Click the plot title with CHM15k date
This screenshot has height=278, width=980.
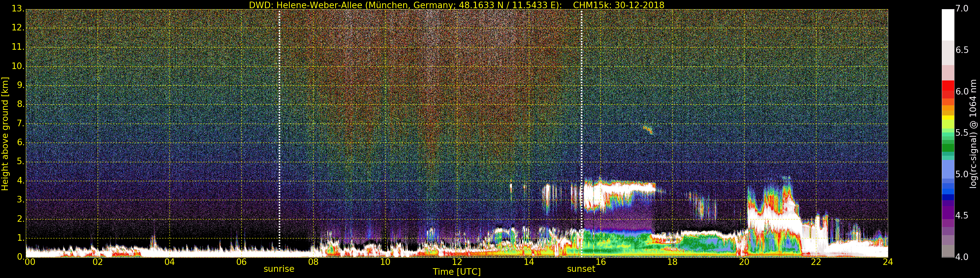tap(457, 5)
